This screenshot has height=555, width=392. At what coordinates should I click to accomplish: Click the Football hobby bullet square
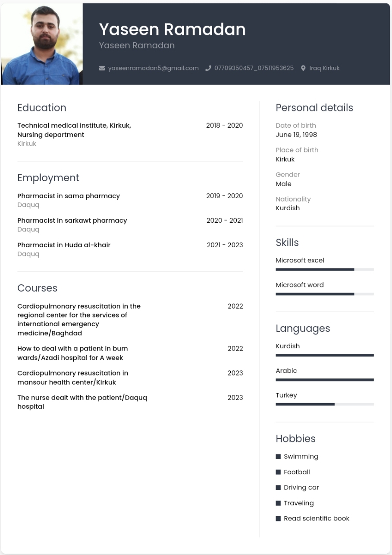click(x=278, y=472)
